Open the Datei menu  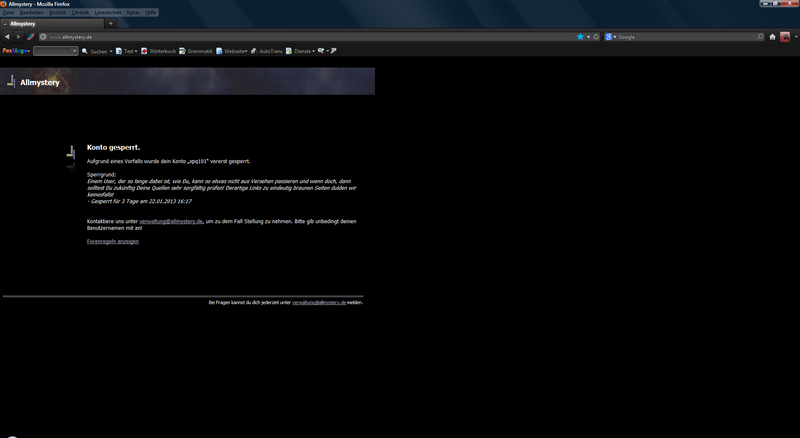pos(9,12)
